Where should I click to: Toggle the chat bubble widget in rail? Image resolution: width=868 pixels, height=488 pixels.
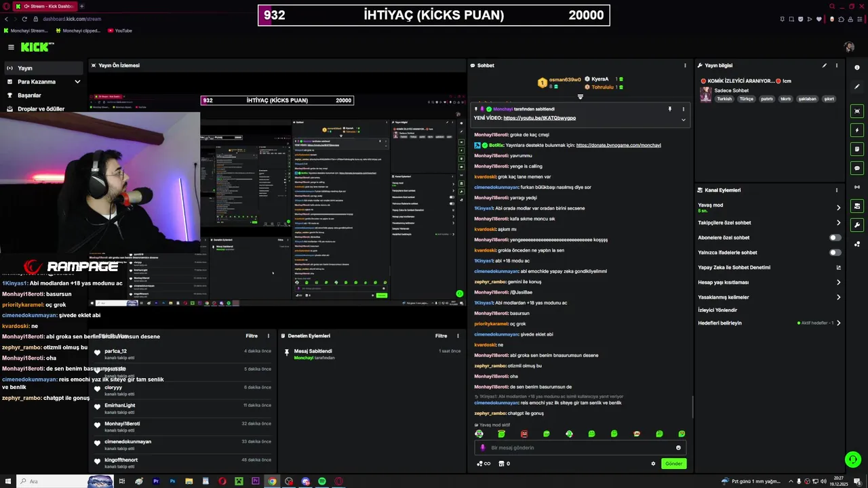click(857, 168)
